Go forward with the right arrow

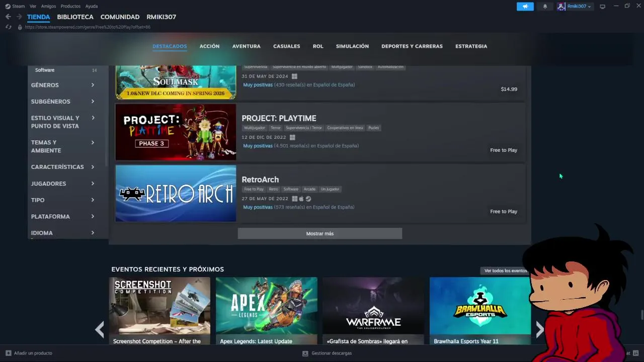click(x=19, y=17)
